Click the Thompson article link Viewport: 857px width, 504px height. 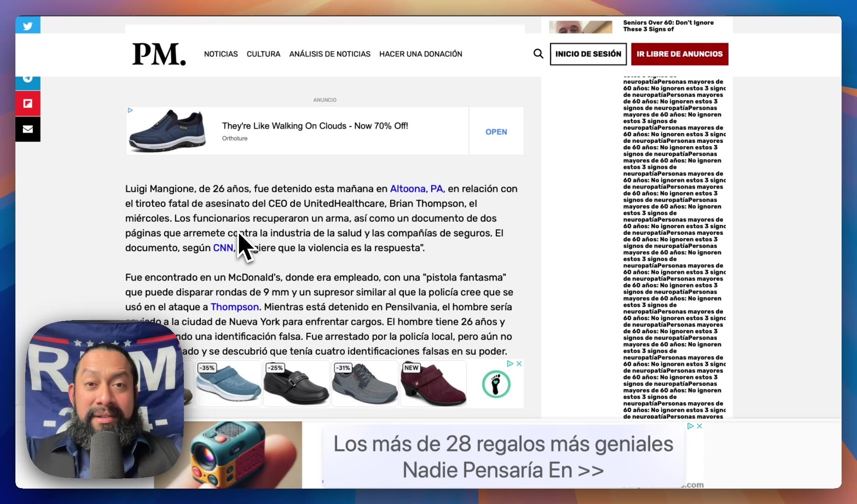pos(234,307)
